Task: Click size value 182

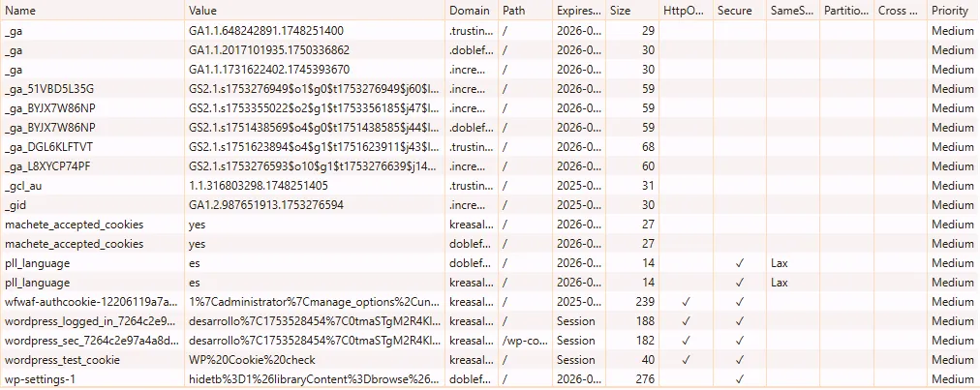Action: pyautogui.click(x=646, y=341)
